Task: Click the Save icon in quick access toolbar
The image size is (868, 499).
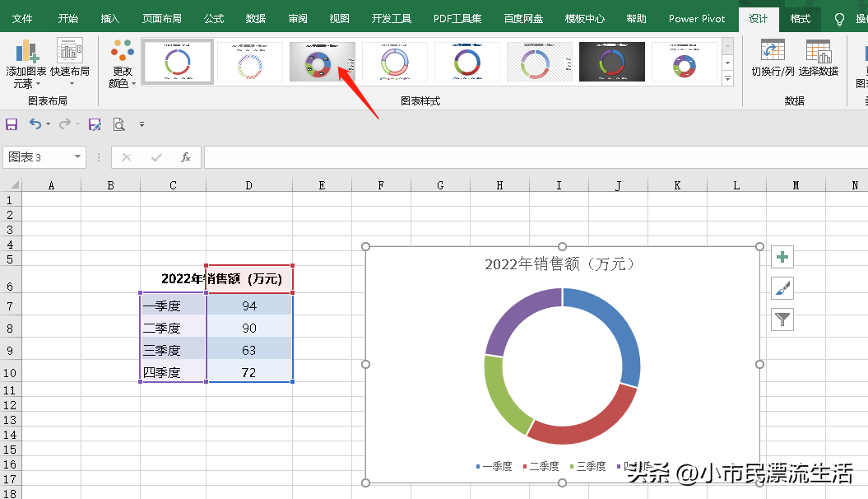Action: point(12,124)
